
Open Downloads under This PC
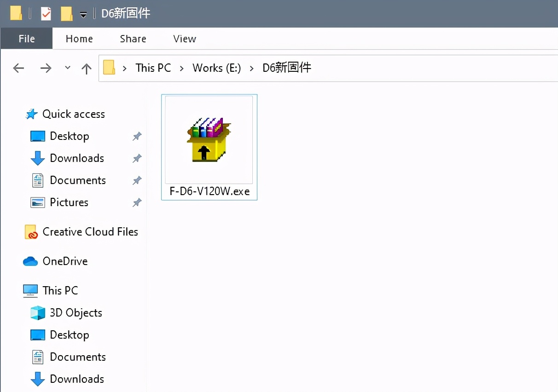77,379
